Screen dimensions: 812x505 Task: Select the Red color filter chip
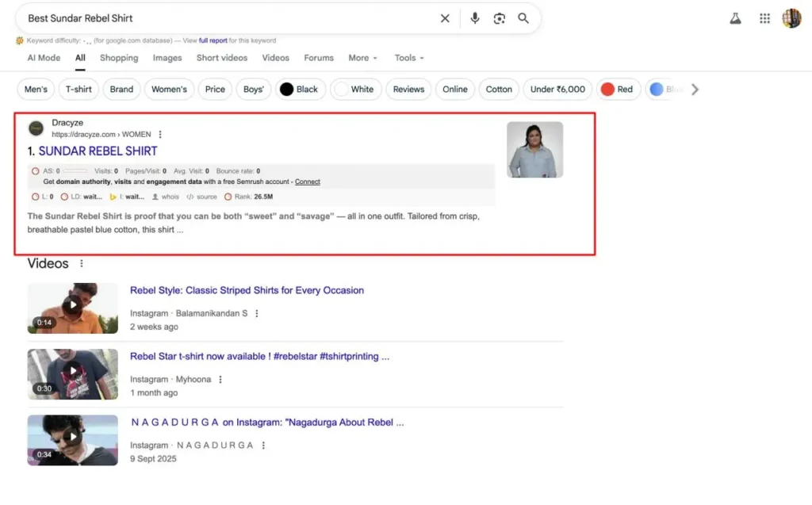point(618,90)
